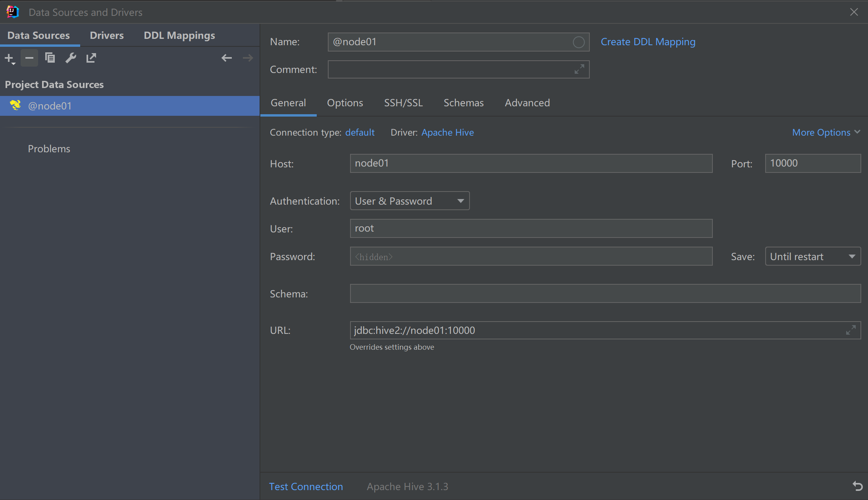The image size is (868, 500).
Task: Click the duplicate data source icon
Action: coord(50,58)
